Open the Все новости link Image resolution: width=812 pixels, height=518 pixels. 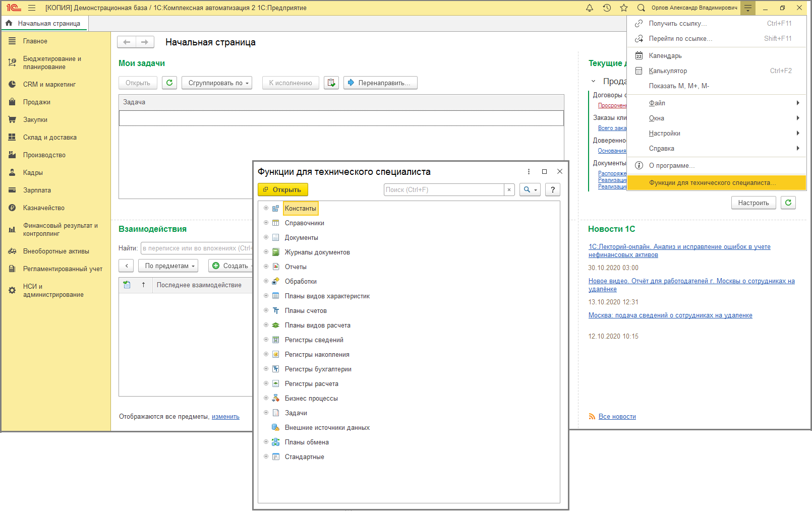click(x=617, y=417)
